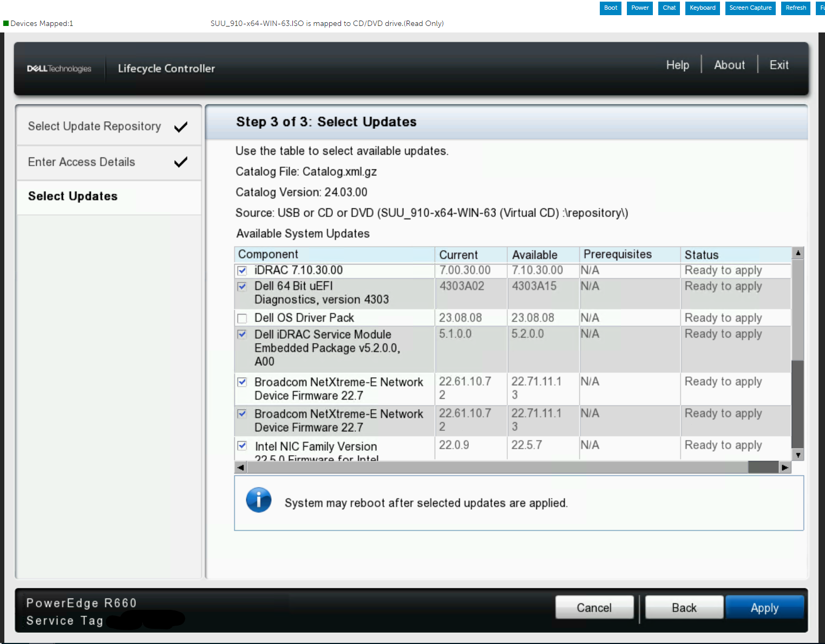825x644 pixels.
Task: Enable the Dell OS Driver Pack update
Action: pyautogui.click(x=242, y=318)
